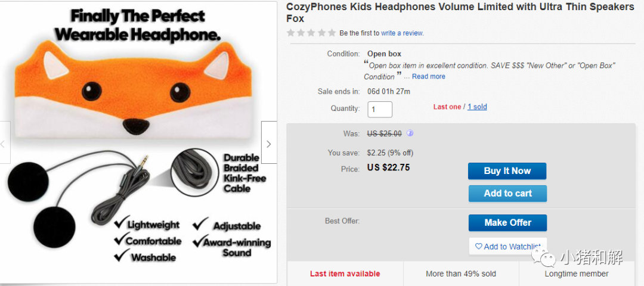Screen dimensions: 644x286
Task: Select the More than 49% sold cell
Action: (460, 273)
